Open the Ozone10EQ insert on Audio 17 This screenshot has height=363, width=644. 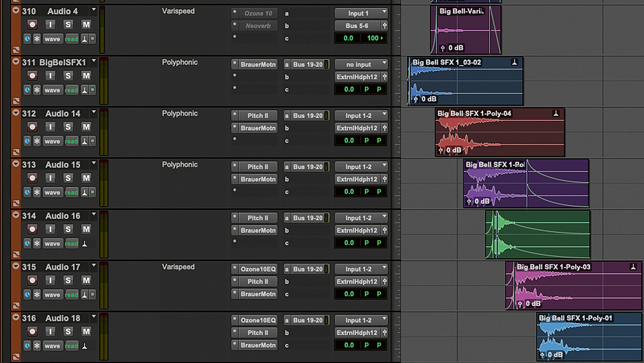(x=258, y=269)
